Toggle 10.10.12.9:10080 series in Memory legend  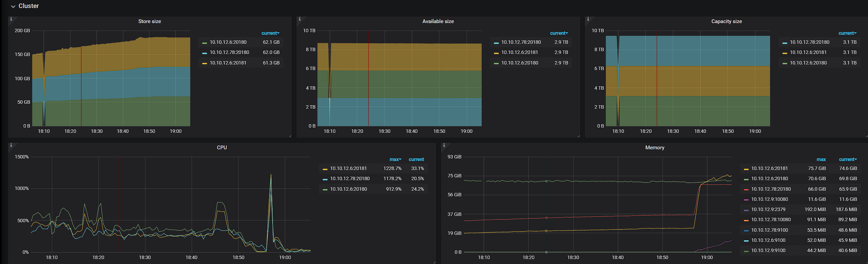[x=769, y=199]
